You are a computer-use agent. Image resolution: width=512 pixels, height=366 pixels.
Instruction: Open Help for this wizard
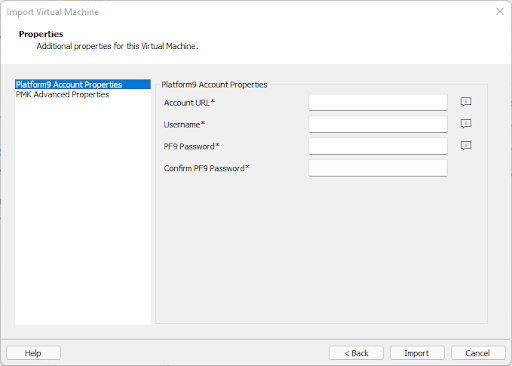point(33,353)
